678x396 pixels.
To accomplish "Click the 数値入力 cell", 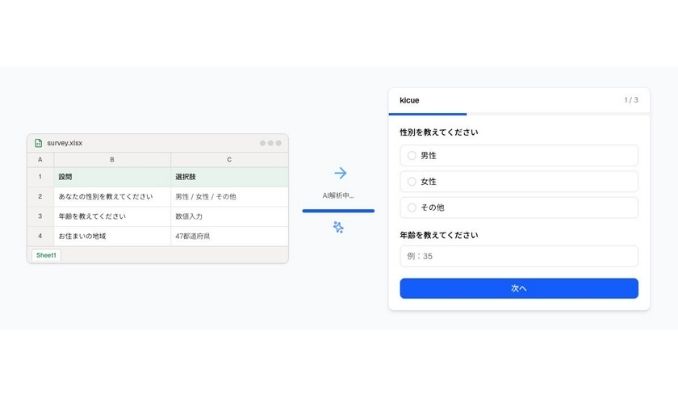I will coord(229,216).
